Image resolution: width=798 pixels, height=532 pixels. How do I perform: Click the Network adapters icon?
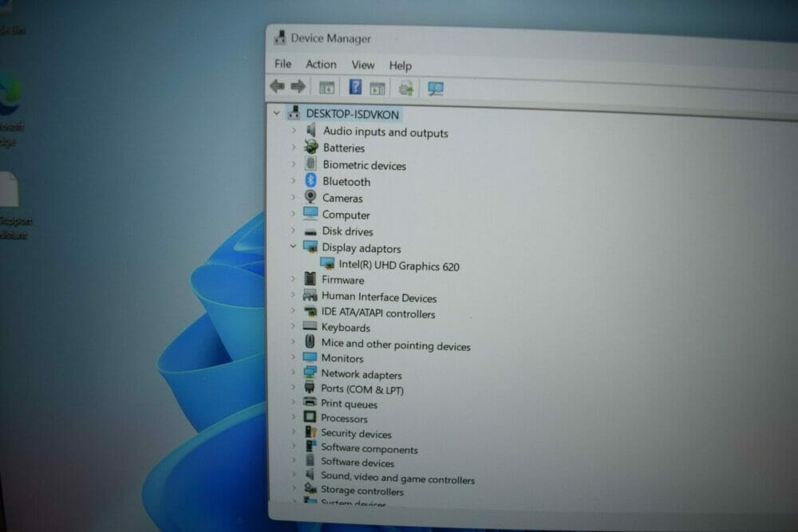pyautogui.click(x=310, y=372)
